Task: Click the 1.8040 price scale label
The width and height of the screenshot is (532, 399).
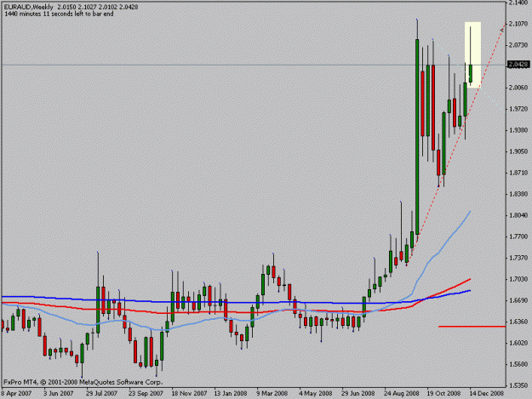Action: click(518, 215)
